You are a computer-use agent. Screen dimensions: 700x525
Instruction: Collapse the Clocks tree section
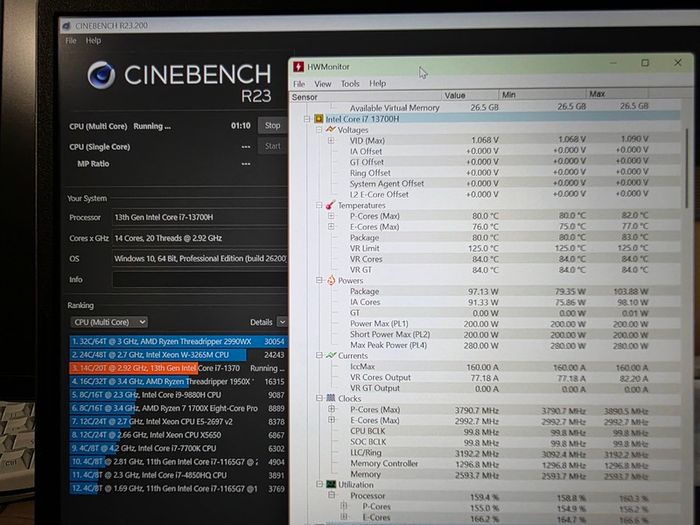point(319,398)
